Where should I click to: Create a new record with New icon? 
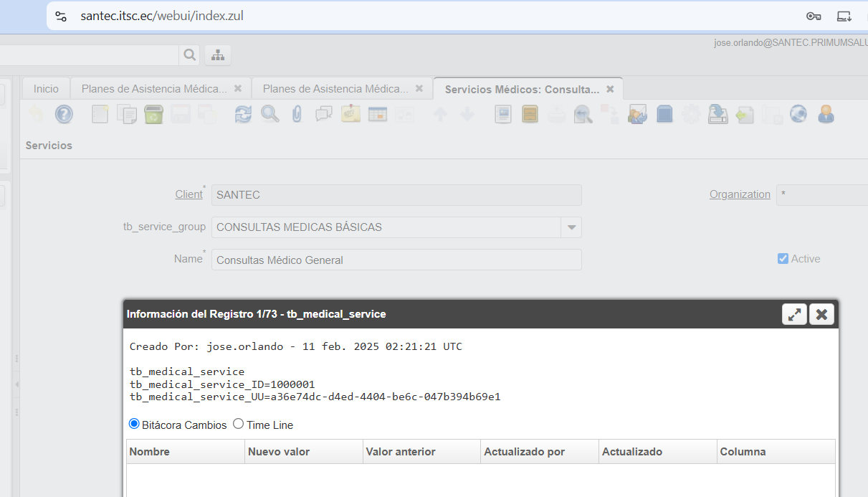[100, 114]
